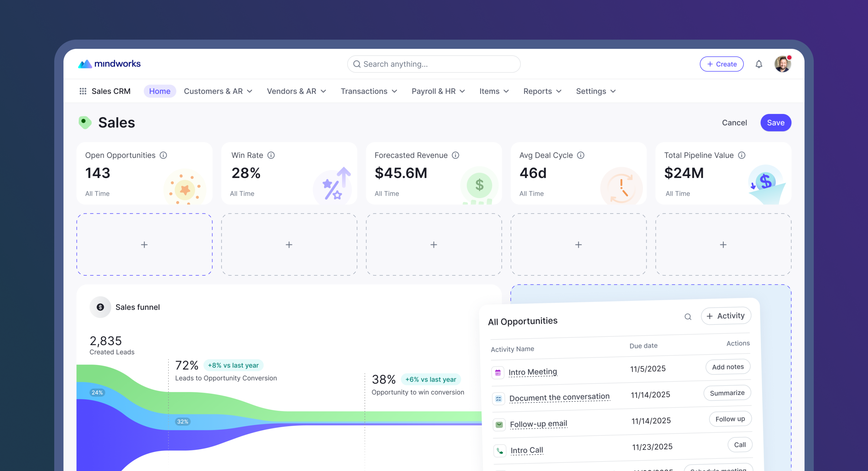Select the Home tab
This screenshot has height=471, width=868.
tap(160, 91)
